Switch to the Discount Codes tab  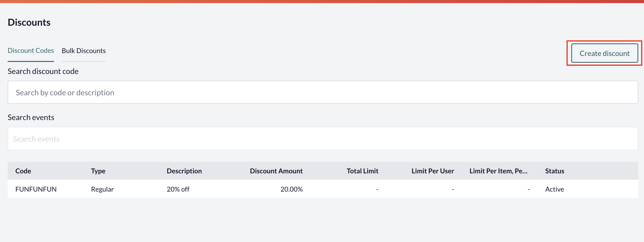[x=31, y=51]
